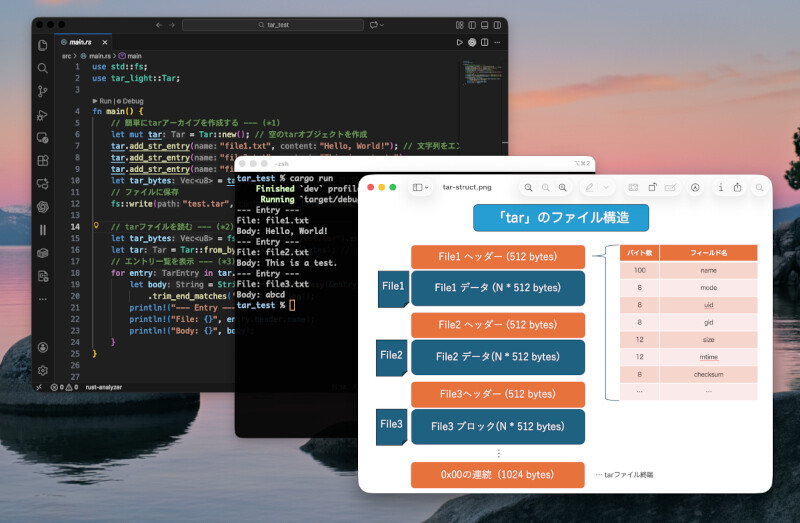Click the terminal prompt cursor line

(266, 305)
